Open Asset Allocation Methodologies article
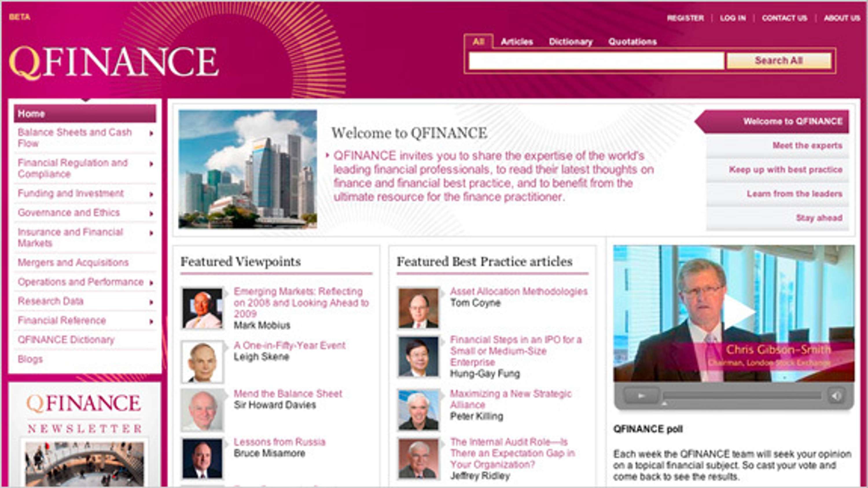868x488 pixels. click(519, 291)
